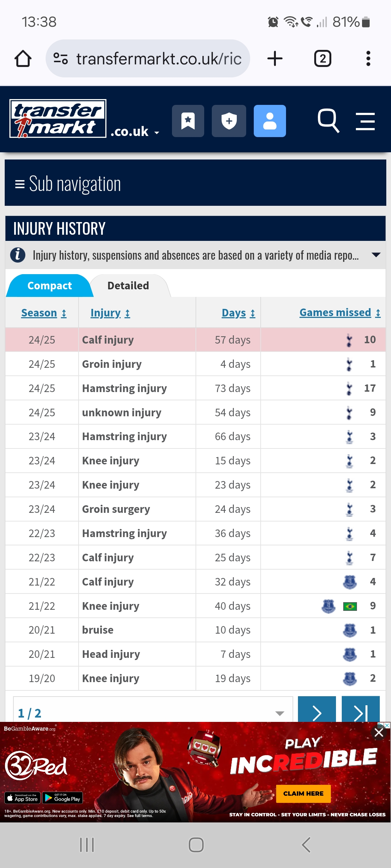Expand the injury history info notice
Viewport: 391px width, 868px height.
376,255
